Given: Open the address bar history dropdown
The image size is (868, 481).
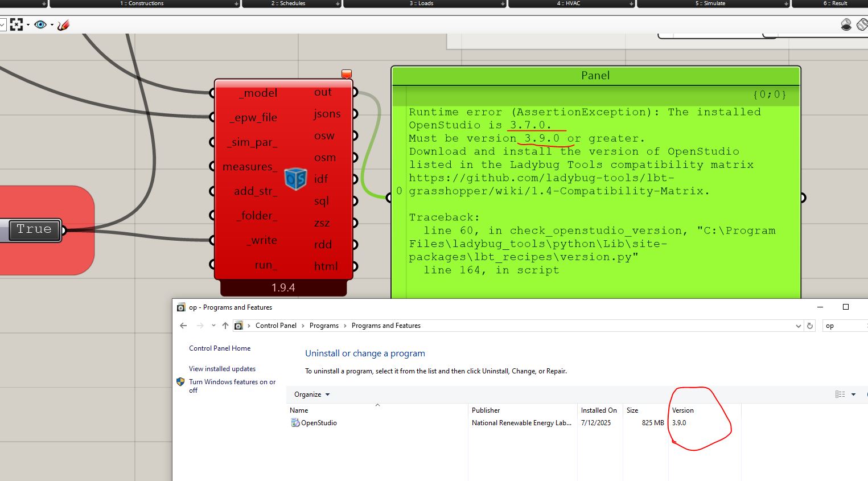Looking at the screenshot, I should point(798,326).
